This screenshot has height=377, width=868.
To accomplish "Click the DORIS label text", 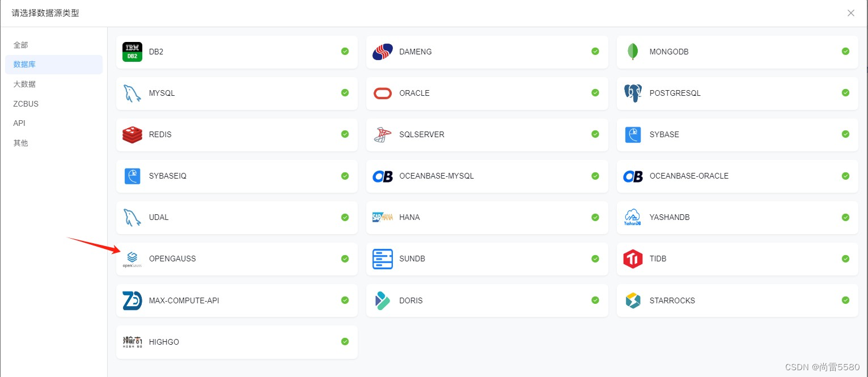I will point(411,300).
